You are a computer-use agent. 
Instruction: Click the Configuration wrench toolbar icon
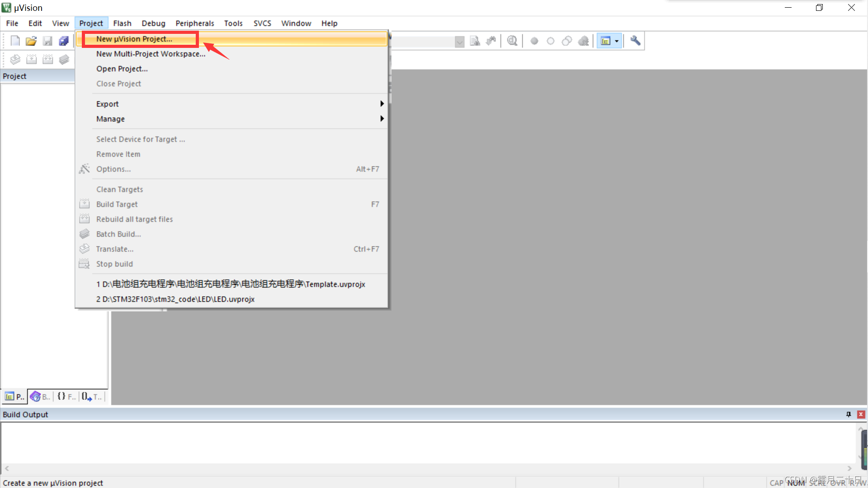[635, 41]
